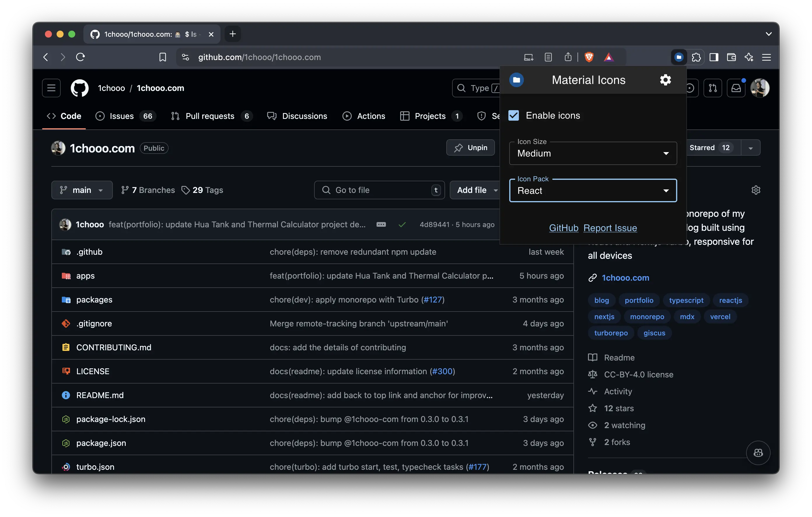Click the GitHub link in extension popup
Viewport: 812px width, 517px height.
[563, 228]
